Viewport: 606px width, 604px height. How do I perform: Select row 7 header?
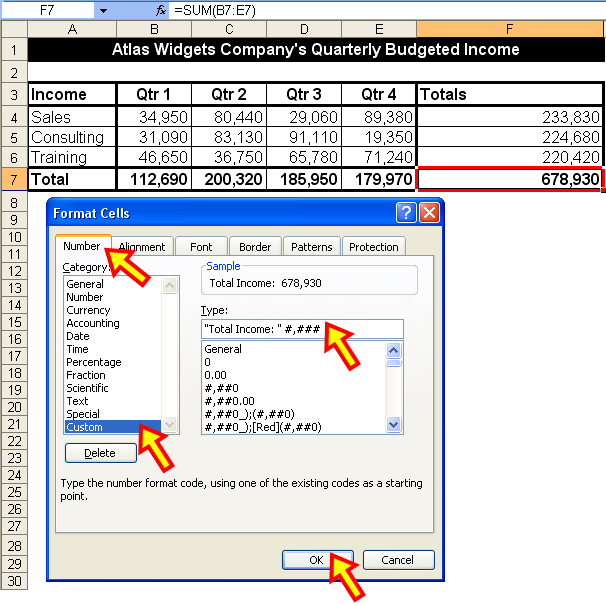tap(14, 179)
